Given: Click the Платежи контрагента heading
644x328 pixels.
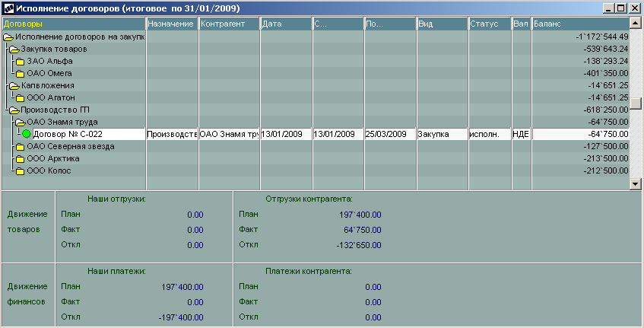Looking at the screenshot, I should 309,271.
